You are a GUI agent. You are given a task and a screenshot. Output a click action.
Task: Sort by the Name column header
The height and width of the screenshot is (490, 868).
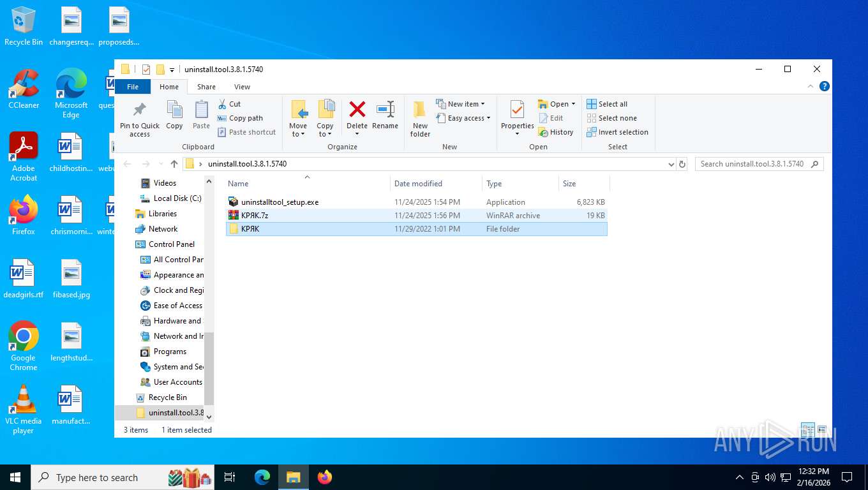click(x=308, y=184)
